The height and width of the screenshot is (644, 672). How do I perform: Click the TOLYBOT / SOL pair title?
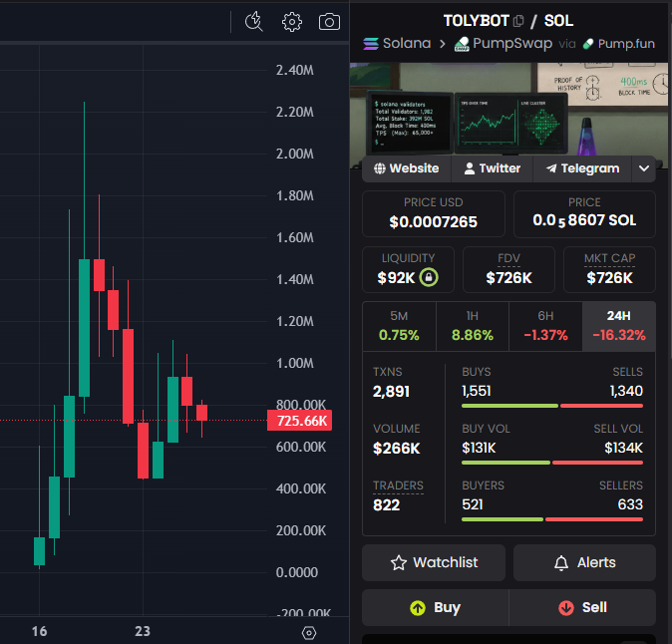click(x=508, y=21)
